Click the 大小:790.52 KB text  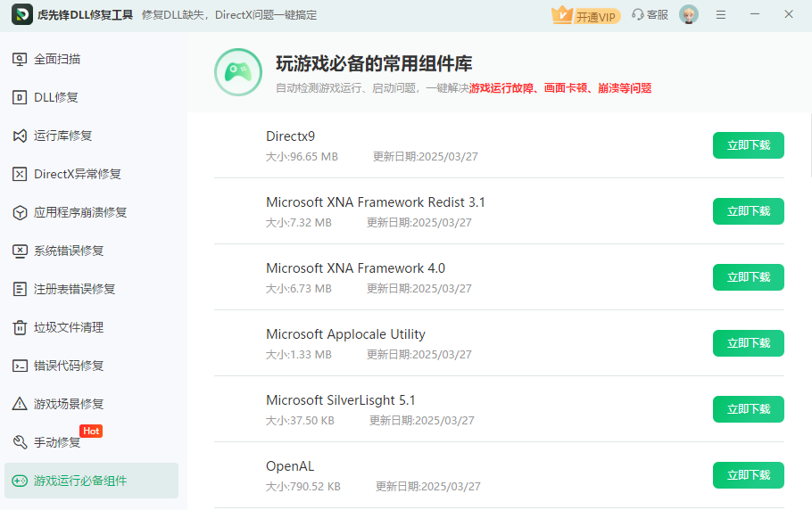click(x=303, y=487)
